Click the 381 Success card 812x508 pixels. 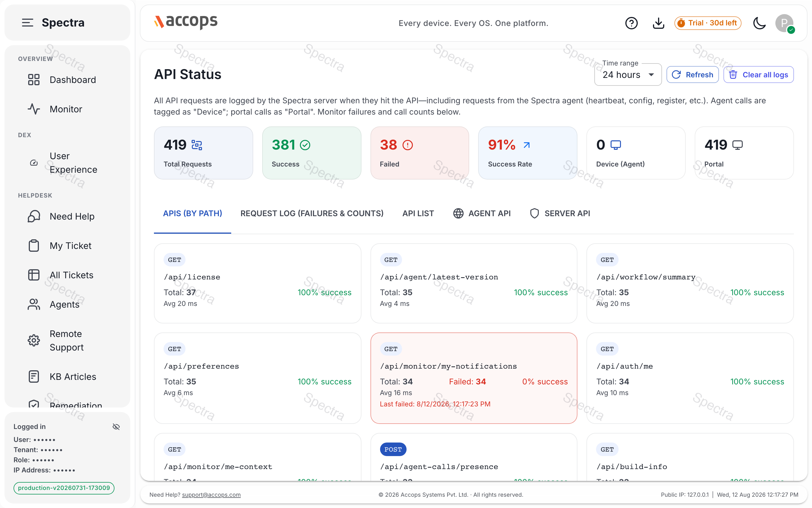(312, 153)
